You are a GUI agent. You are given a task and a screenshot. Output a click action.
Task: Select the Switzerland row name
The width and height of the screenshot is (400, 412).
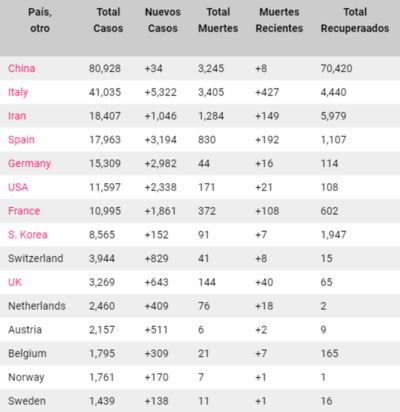click(36, 258)
